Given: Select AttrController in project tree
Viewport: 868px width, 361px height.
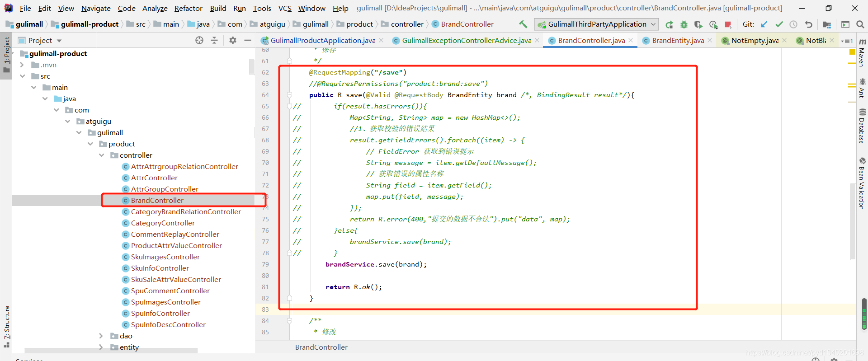Looking at the screenshot, I should [154, 178].
